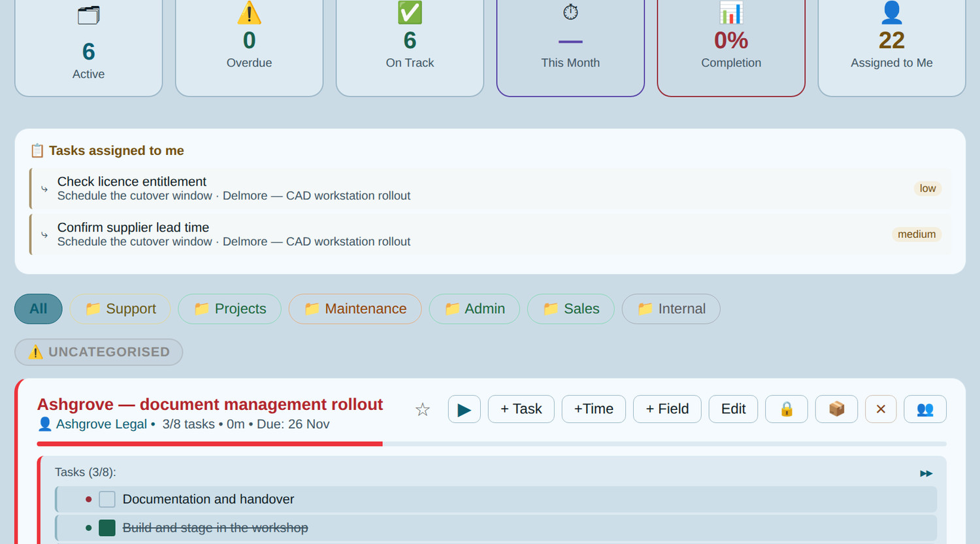Click the red priority dot on Documentation and handover
This screenshot has width=980, height=544.
(88, 500)
